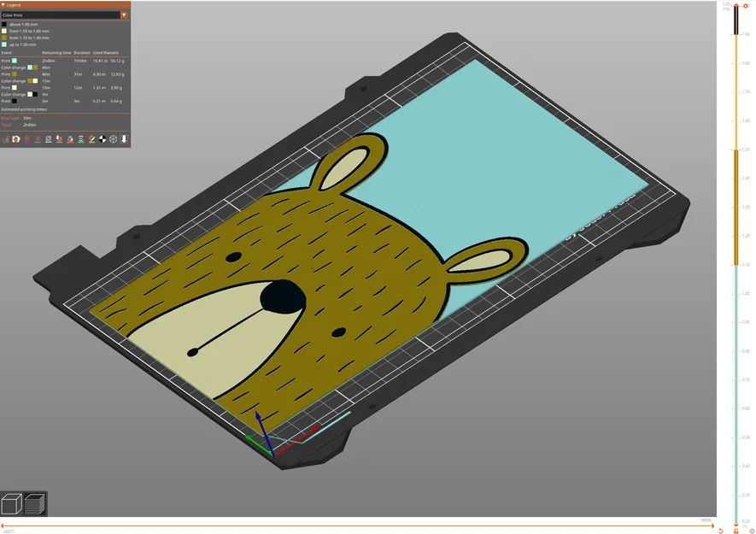Click cream swatch for 1.50 to 1.80 mm
The height and width of the screenshot is (534, 756).
click(4, 31)
